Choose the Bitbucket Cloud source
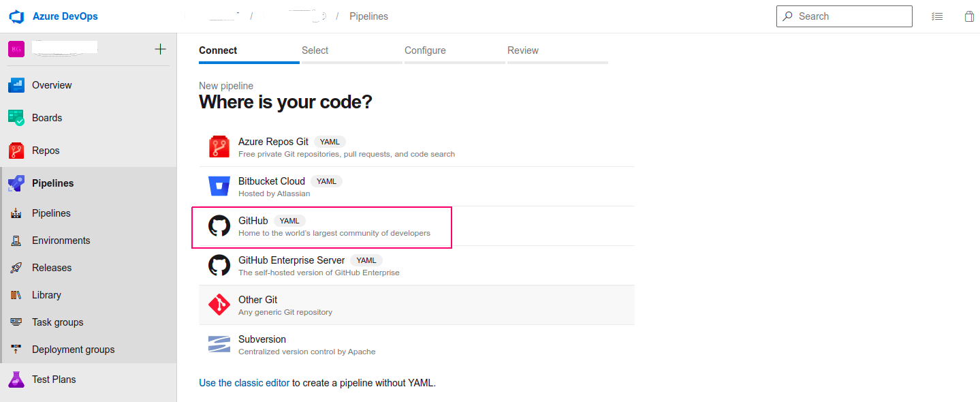The width and height of the screenshot is (980, 402). [417, 187]
